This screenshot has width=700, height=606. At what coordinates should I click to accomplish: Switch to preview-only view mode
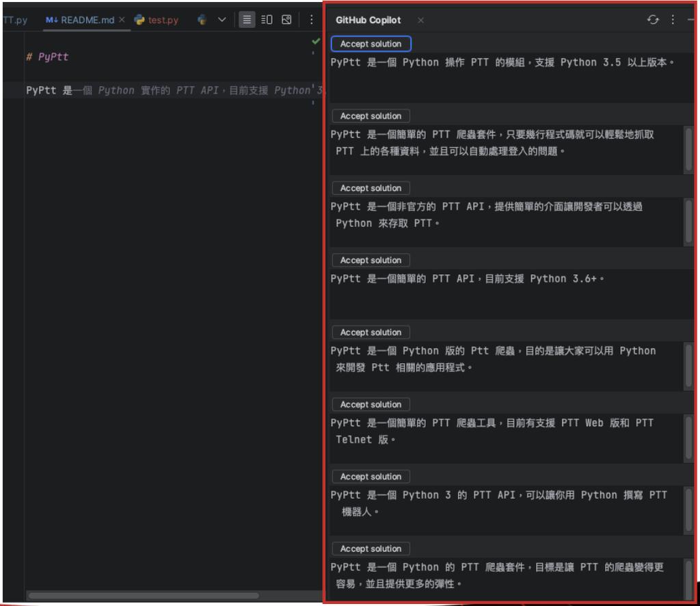286,20
